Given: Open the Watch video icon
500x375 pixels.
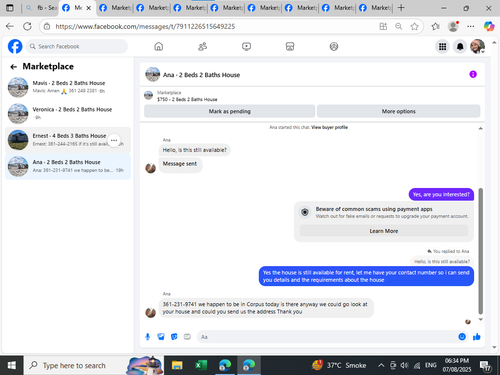Looking at the screenshot, I should point(246,46).
